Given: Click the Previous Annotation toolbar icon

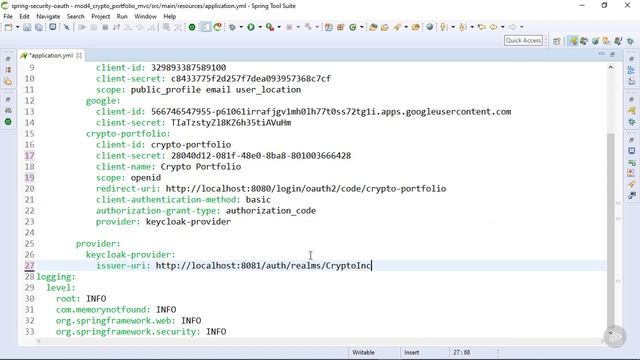Looking at the screenshot, I should click(x=462, y=27).
